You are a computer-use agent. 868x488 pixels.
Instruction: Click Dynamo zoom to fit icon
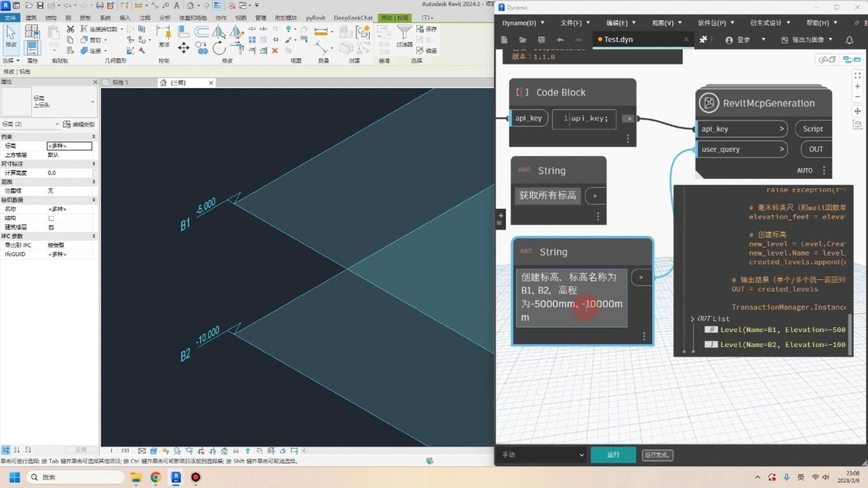click(857, 75)
